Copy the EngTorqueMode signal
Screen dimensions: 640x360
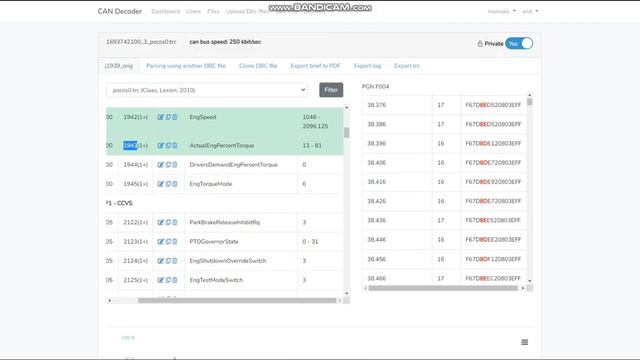pos(168,184)
